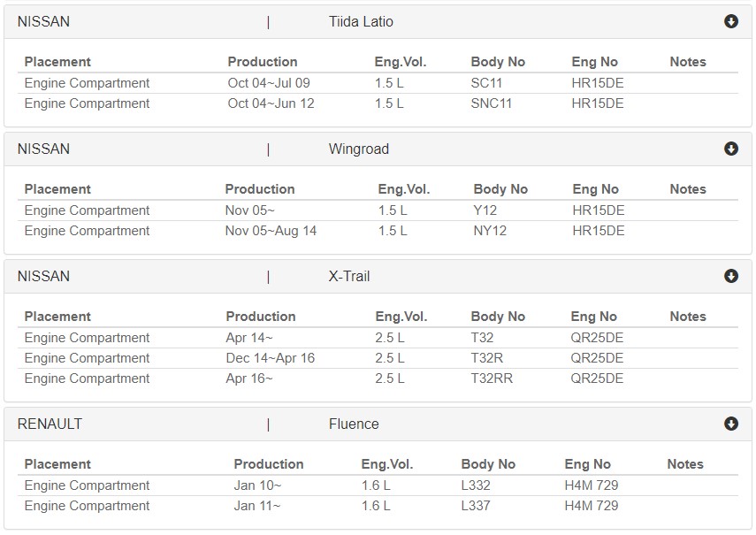The height and width of the screenshot is (535, 756).
Task: Select the T32R X-Trail row
Action: click(378, 358)
